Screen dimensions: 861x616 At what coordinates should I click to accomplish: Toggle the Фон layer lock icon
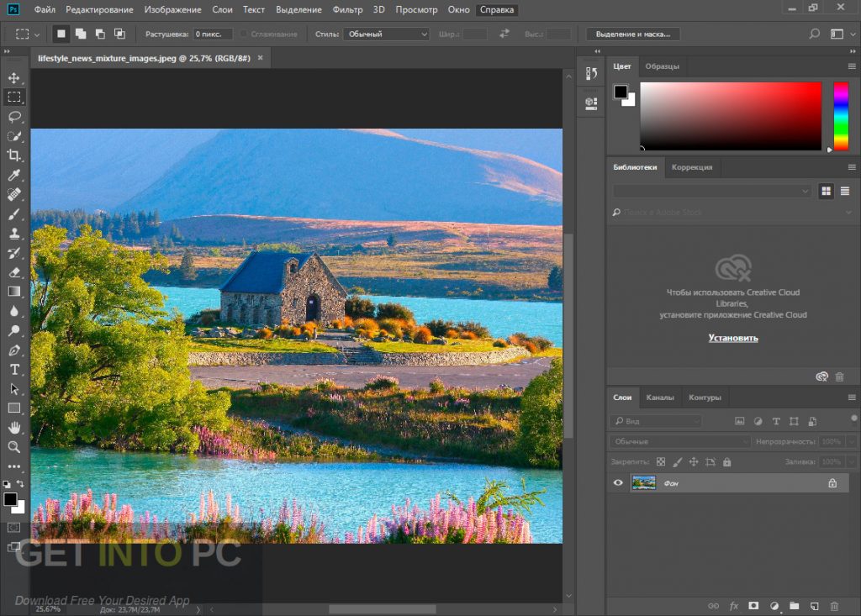tap(832, 483)
